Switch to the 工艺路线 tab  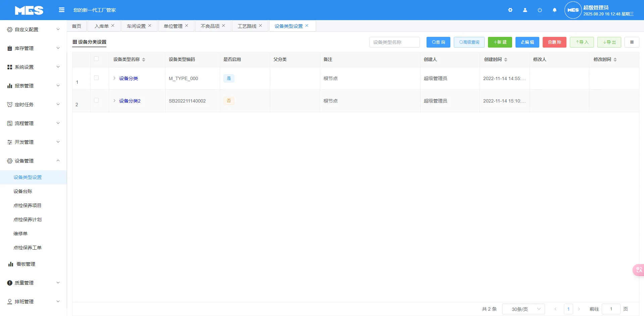pyautogui.click(x=248, y=25)
